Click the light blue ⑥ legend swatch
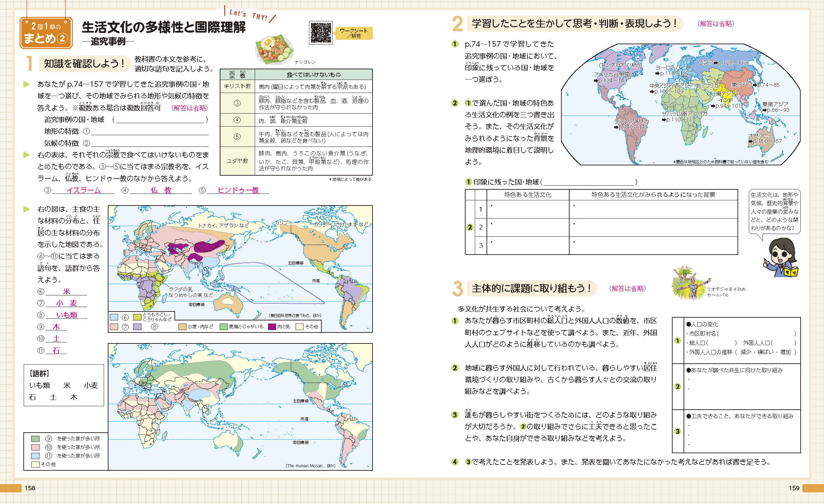 click(114, 317)
